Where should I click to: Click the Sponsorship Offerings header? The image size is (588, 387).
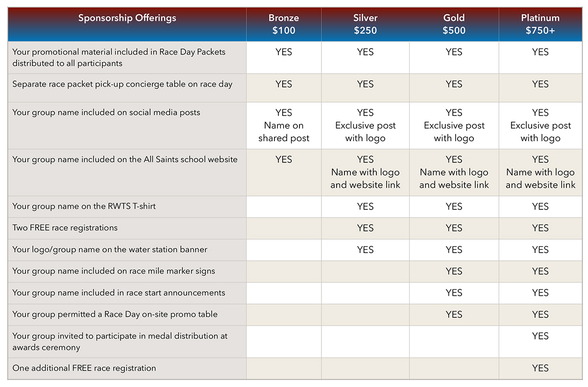[127, 19]
